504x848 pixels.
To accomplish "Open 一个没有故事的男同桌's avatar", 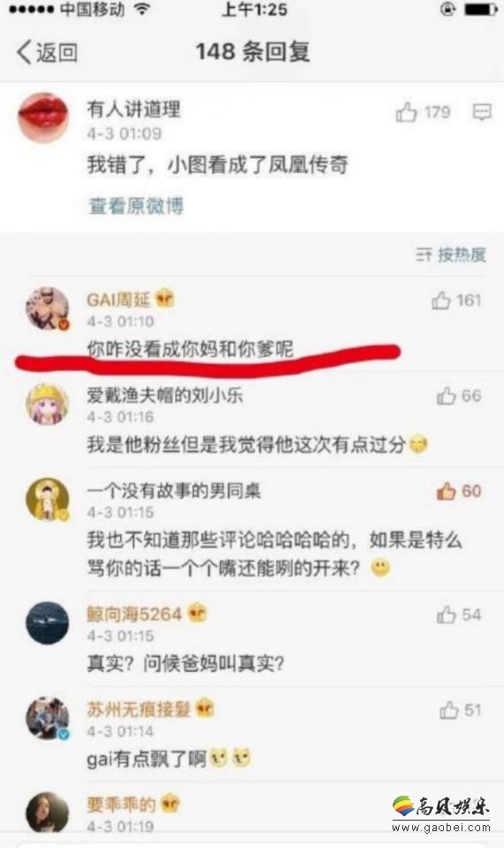I will click(48, 500).
